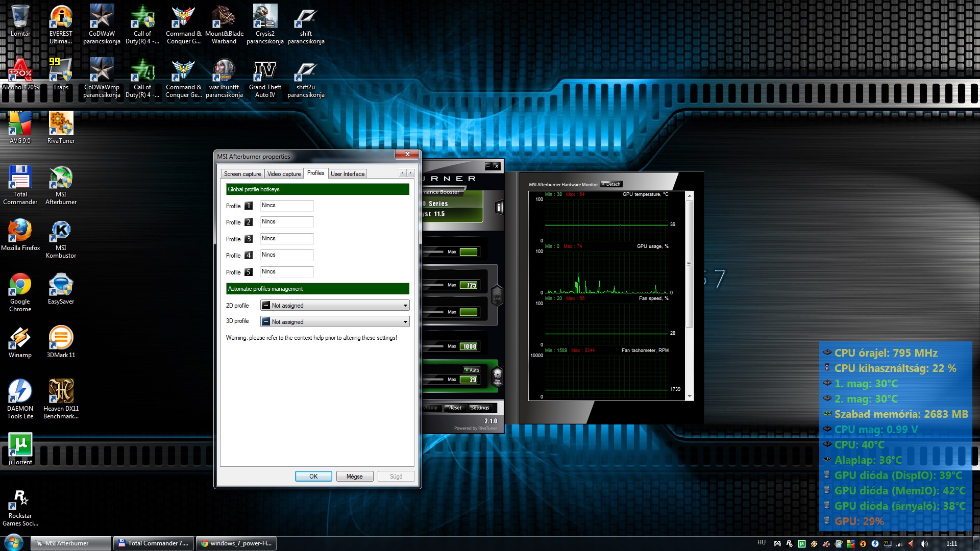Open the User Interface tab
This screenshot has width=980, height=551.
click(x=348, y=174)
